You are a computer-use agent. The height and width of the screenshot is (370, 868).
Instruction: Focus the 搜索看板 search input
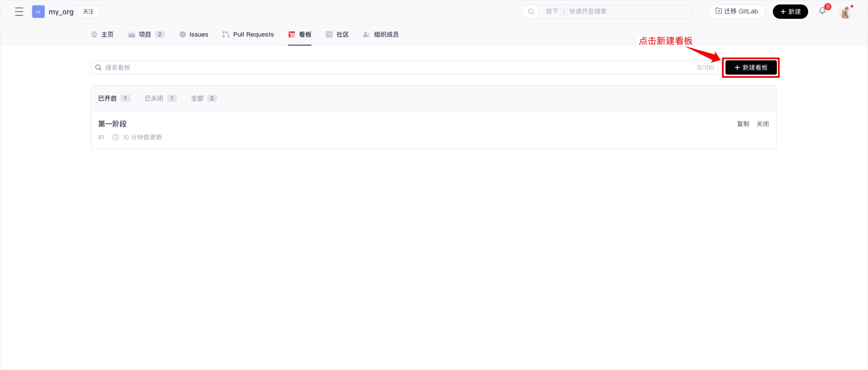(398, 67)
